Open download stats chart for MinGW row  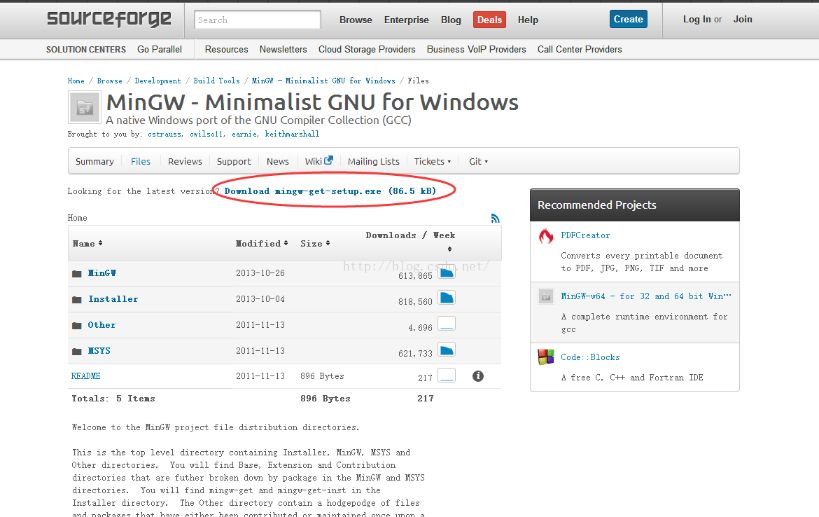point(447,273)
